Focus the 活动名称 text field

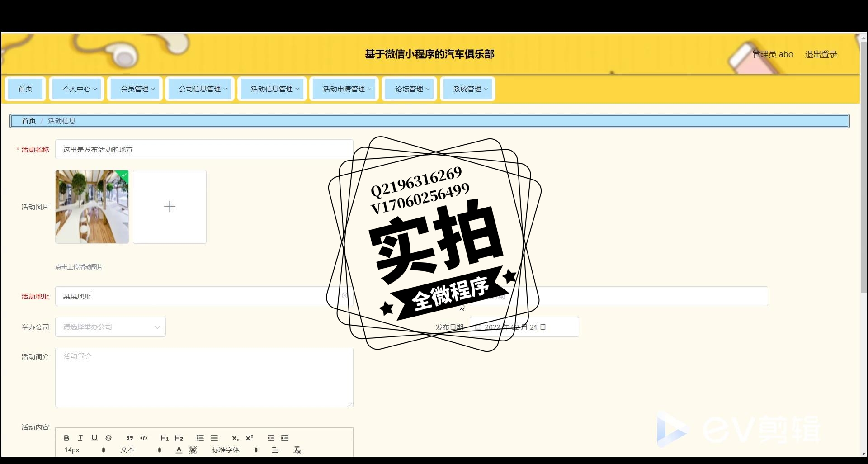pyautogui.click(x=204, y=149)
